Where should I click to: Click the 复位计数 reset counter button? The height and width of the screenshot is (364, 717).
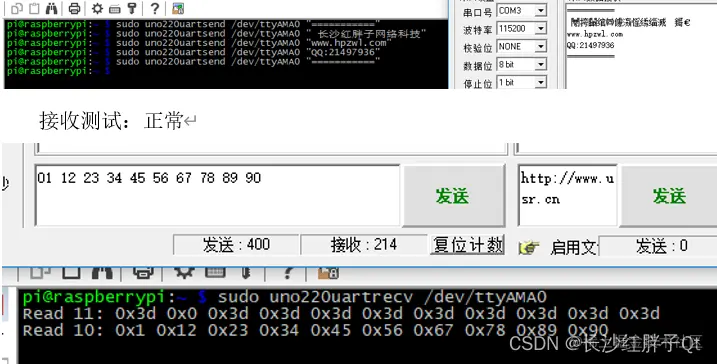pyautogui.click(x=467, y=245)
